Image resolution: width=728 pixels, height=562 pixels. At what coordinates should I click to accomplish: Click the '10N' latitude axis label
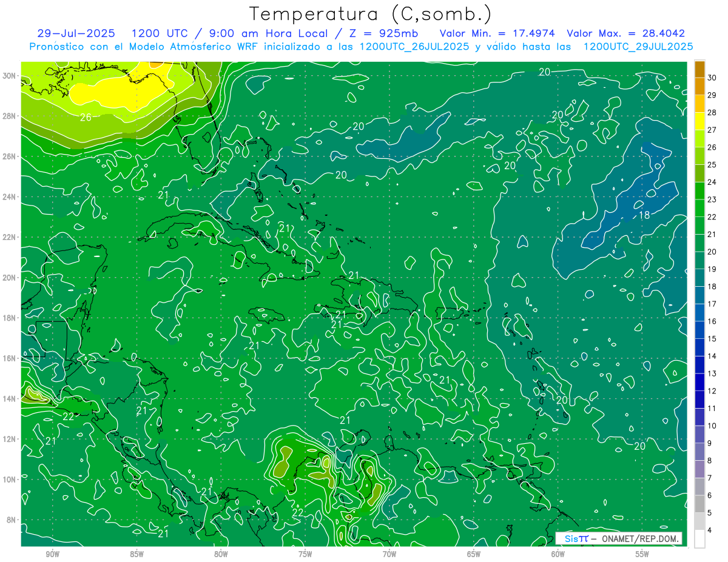[10, 480]
